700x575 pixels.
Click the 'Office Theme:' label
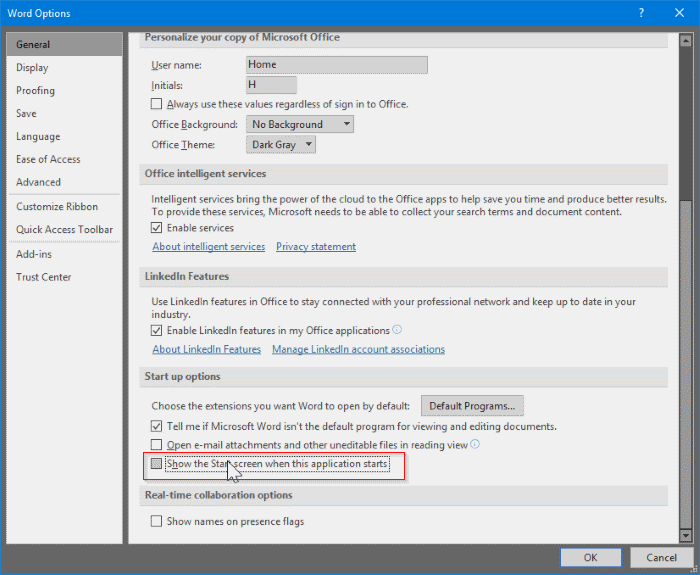(x=183, y=145)
